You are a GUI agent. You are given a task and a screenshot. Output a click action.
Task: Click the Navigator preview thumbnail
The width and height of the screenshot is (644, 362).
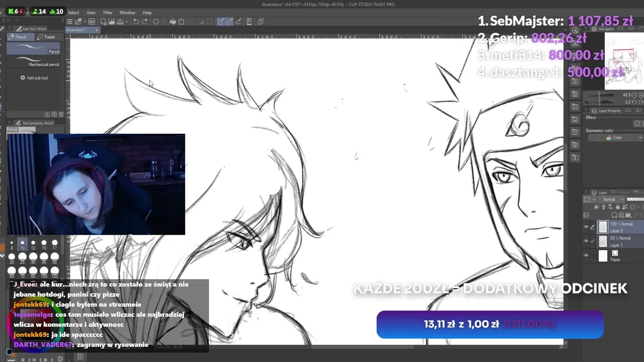click(x=624, y=61)
